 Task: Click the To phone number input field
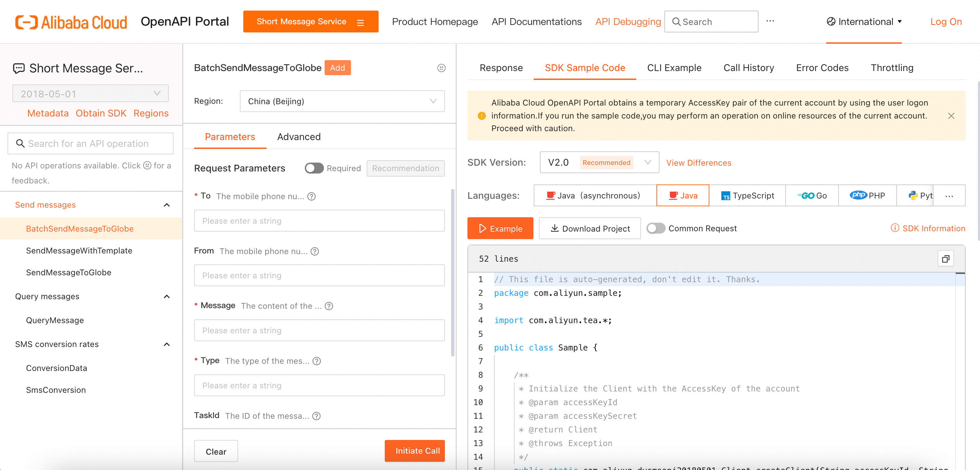319,221
